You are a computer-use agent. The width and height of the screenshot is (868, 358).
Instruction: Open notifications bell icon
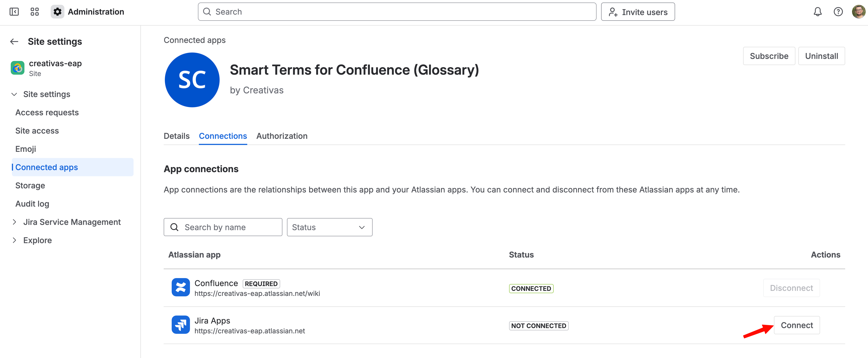coord(818,12)
